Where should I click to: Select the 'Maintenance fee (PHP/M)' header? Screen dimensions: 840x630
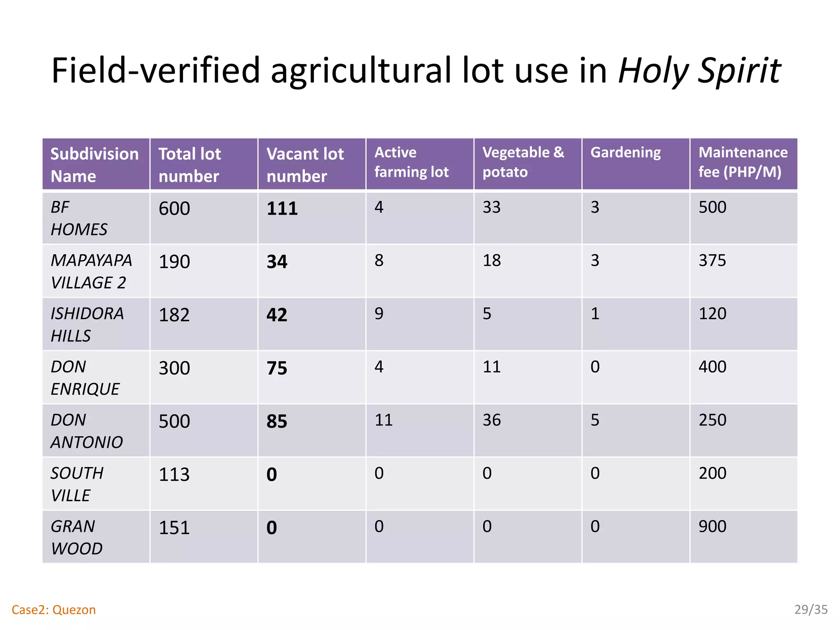(x=743, y=162)
